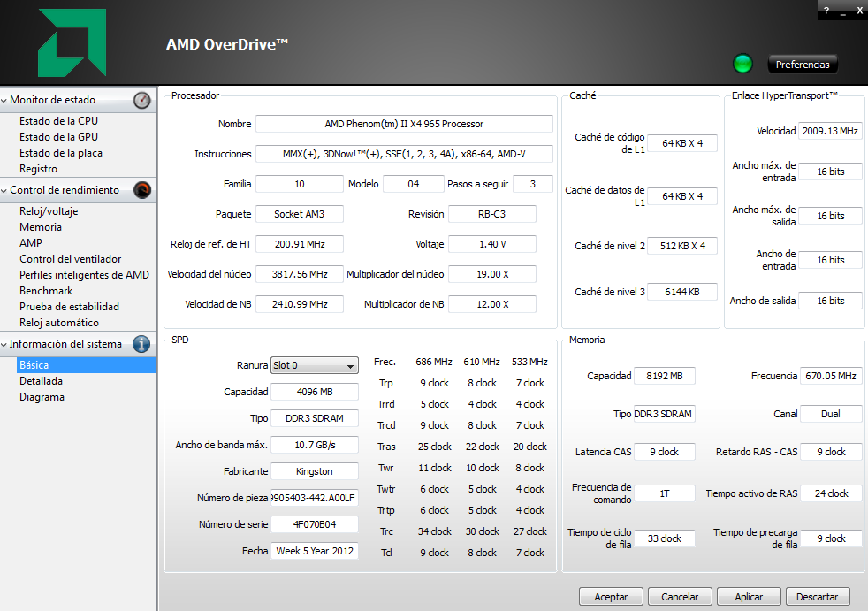Click the gauge icon beside Monitor de estado
This screenshot has width=868, height=611.
[x=141, y=100]
